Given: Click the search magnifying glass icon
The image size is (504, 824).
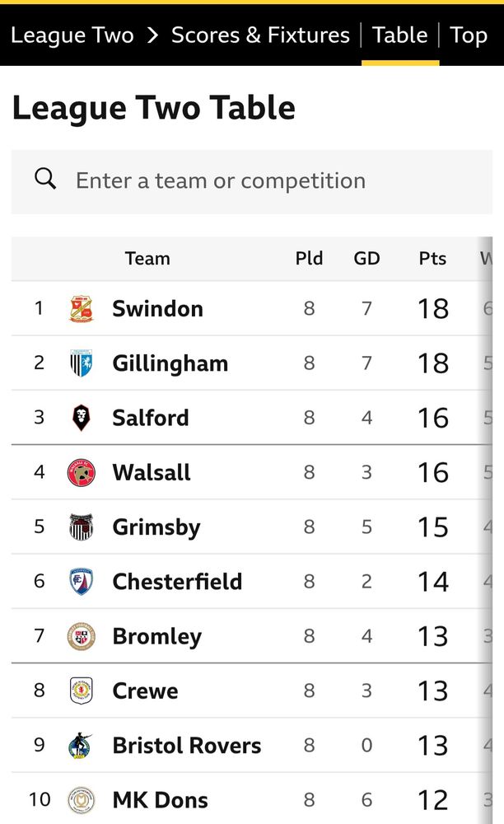Looking at the screenshot, I should tap(45, 179).
